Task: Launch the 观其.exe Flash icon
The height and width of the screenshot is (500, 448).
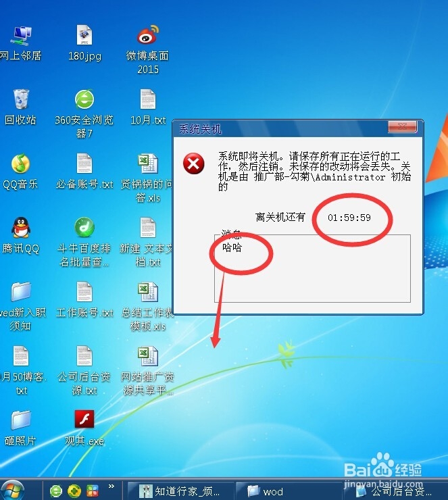Action: pyautogui.click(x=84, y=419)
